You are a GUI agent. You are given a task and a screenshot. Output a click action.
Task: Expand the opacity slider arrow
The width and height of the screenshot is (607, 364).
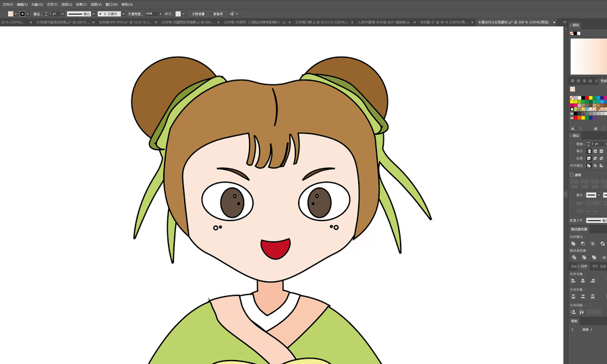pyautogui.click(x=161, y=14)
